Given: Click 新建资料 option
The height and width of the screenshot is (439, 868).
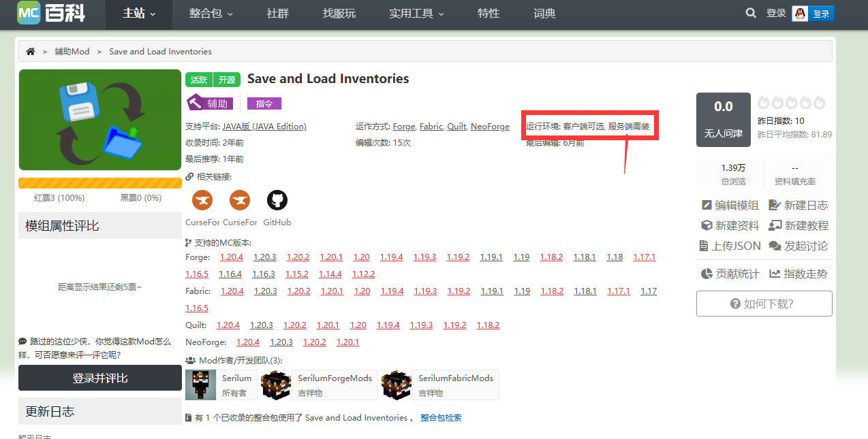Looking at the screenshot, I should (730, 225).
